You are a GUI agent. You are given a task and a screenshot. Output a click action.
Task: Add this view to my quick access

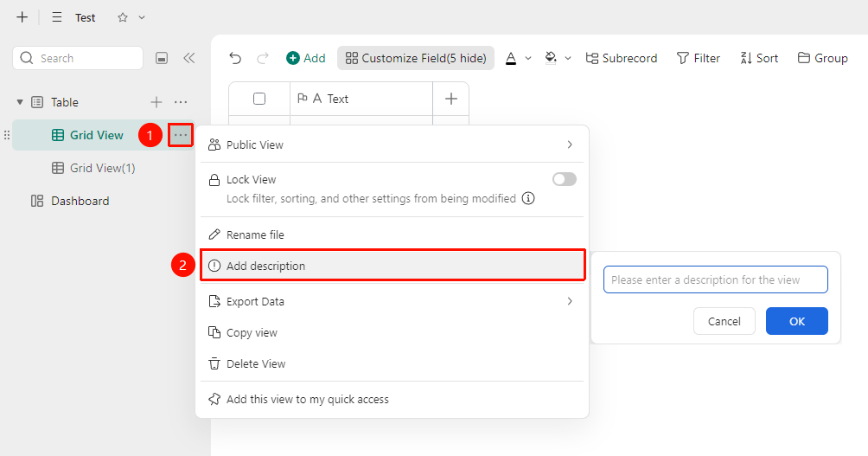pos(392,399)
